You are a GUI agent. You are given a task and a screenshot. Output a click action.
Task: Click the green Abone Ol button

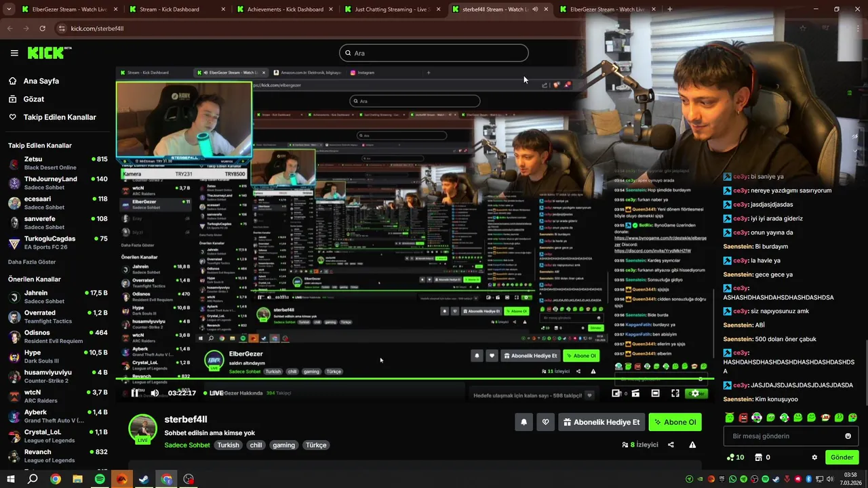point(675,422)
